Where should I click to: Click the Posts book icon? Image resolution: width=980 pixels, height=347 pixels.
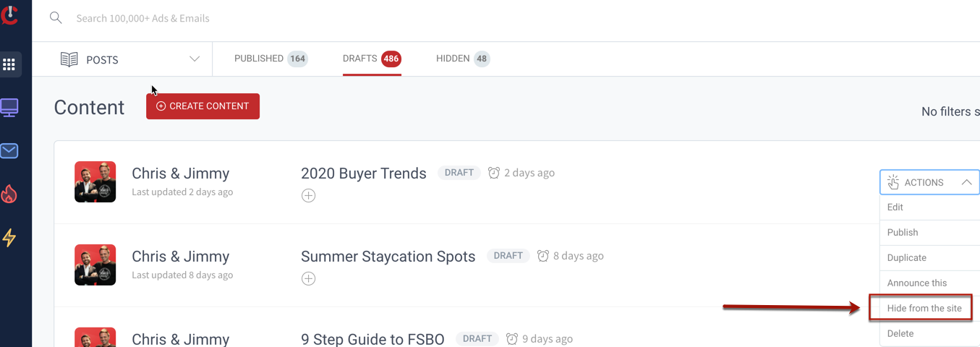pos(69,59)
